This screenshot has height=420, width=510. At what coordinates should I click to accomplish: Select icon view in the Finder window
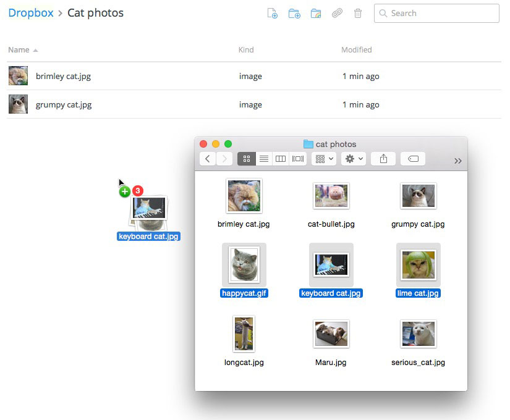point(246,158)
